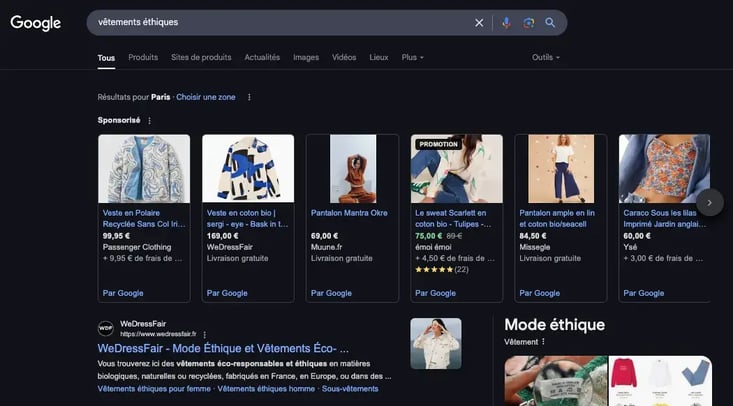Click Par Google under Missegle card
The image size is (733, 406).
pos(539,293)
